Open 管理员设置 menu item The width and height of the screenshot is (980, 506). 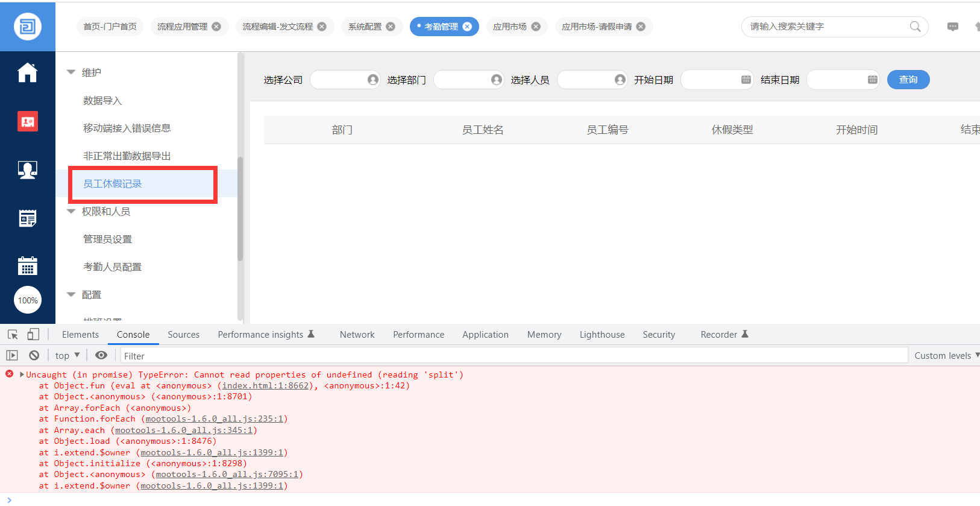107,239
